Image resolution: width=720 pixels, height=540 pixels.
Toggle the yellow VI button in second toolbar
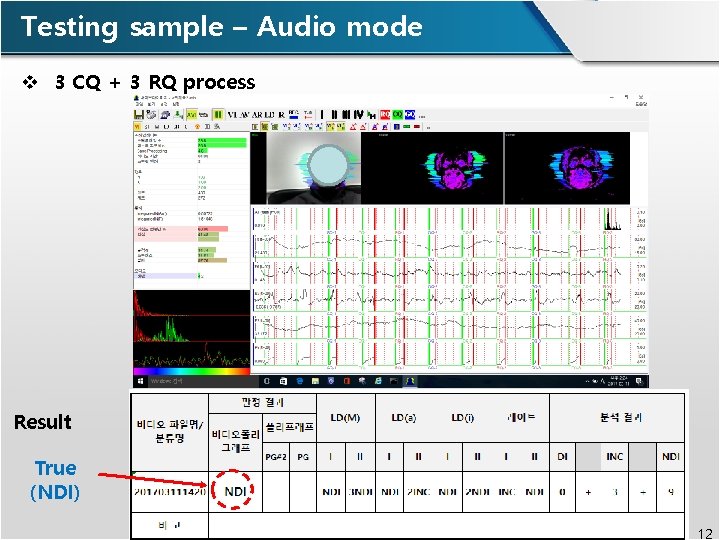137,127
